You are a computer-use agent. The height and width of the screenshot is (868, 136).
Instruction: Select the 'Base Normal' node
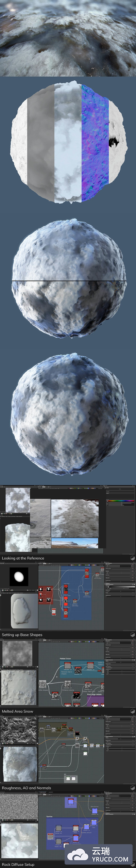(95, 810)
